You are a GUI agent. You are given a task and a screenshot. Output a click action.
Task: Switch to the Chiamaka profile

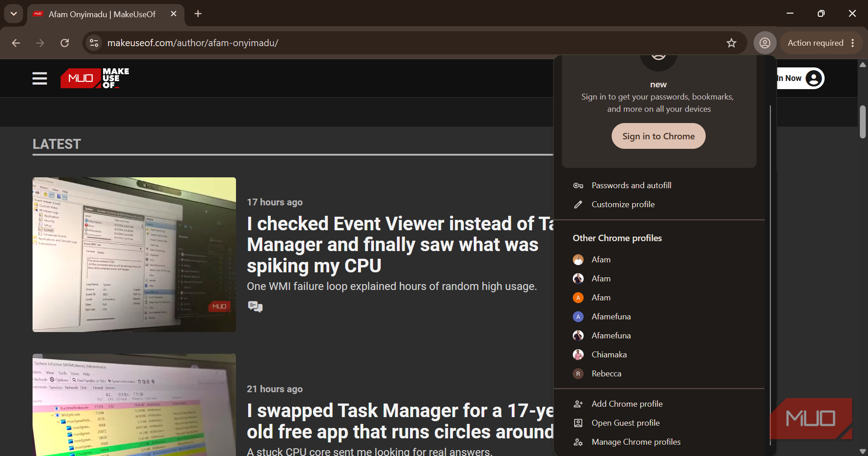point(659,355)
